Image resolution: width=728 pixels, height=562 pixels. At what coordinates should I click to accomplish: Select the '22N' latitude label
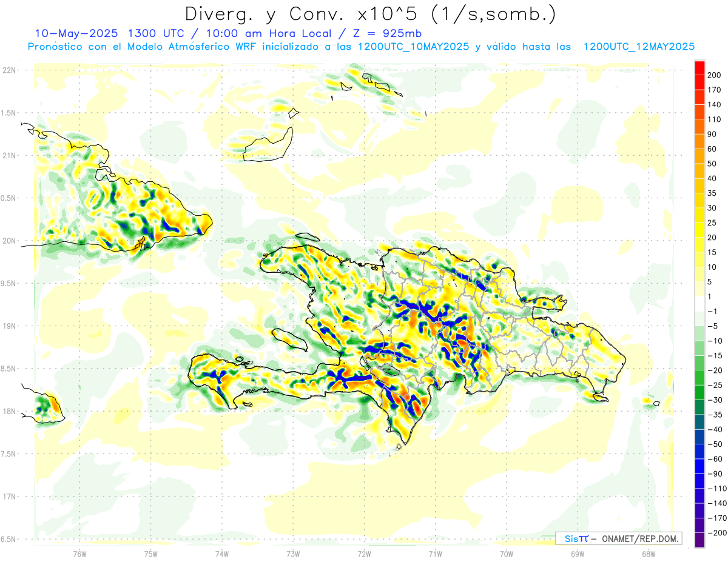click(9, 70)
